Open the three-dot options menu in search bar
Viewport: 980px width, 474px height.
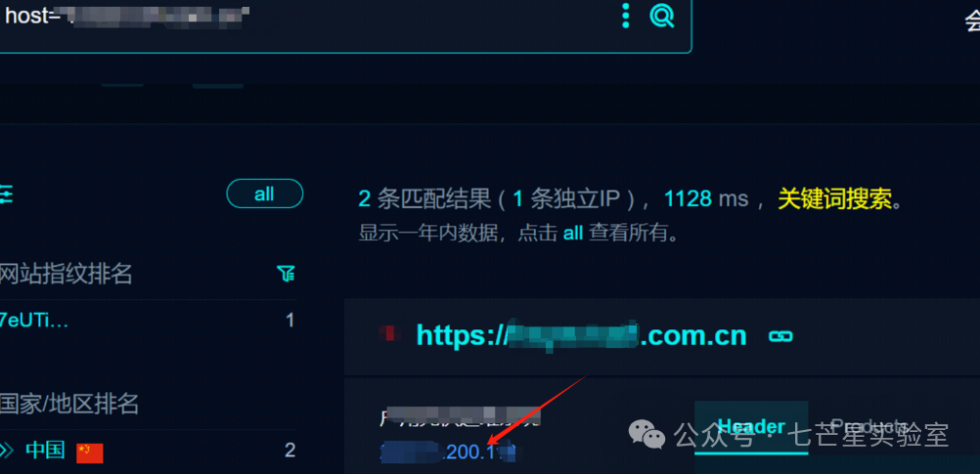pyautogui.click(x=625, y=15)
